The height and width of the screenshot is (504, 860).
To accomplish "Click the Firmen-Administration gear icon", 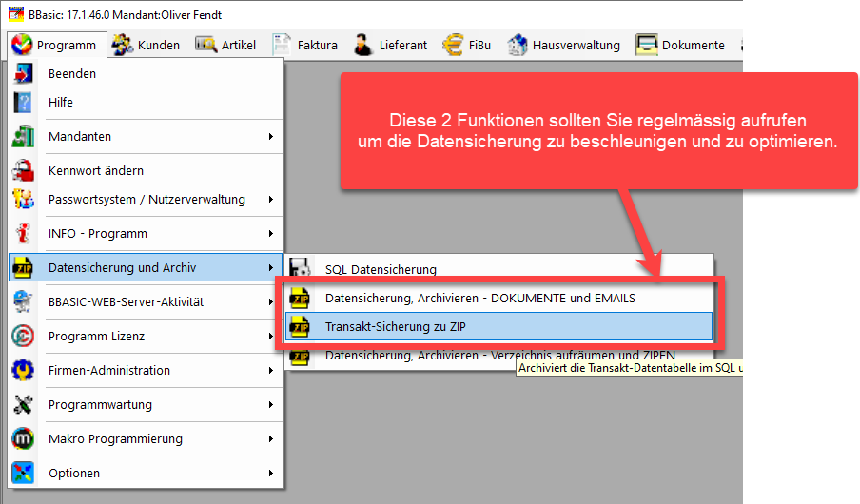I will (23, 370).
